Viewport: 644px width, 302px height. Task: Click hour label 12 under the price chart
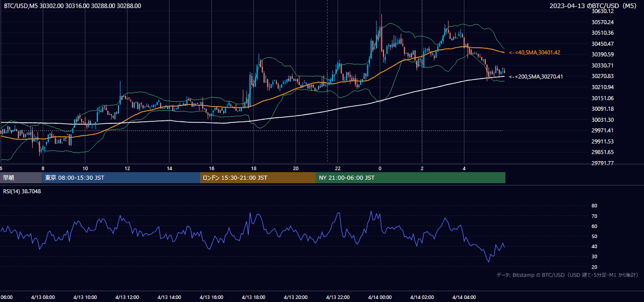127,169
